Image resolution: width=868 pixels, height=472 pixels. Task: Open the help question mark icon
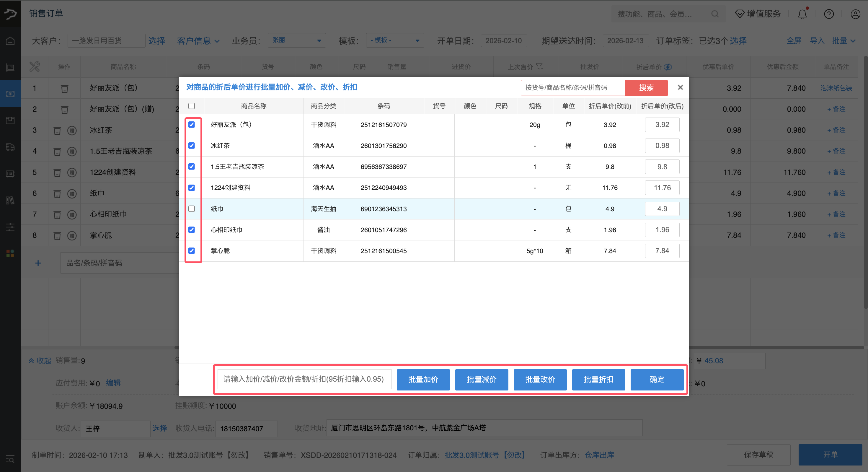(x=828, y=14)
